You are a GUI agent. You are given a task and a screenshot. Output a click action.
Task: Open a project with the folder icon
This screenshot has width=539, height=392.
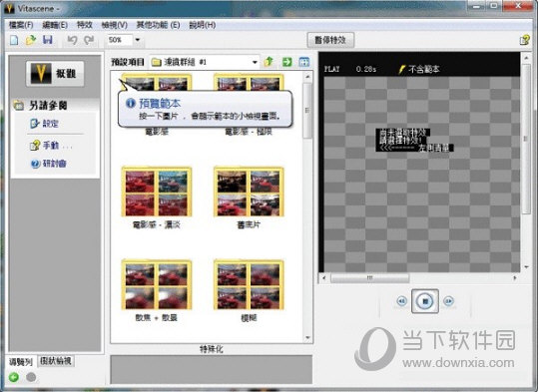31,40
